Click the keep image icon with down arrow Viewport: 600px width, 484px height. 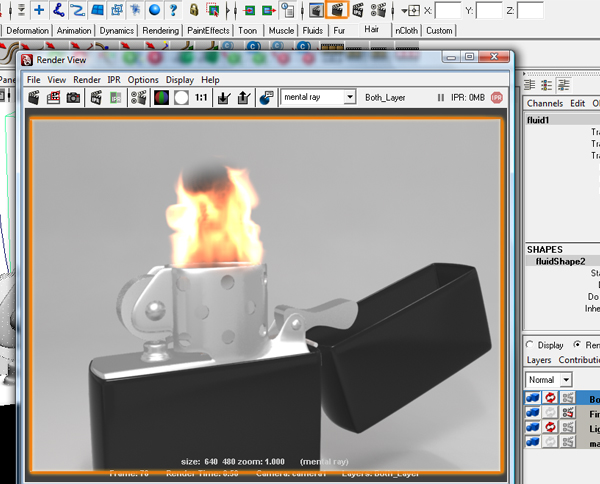pos(224,98)
